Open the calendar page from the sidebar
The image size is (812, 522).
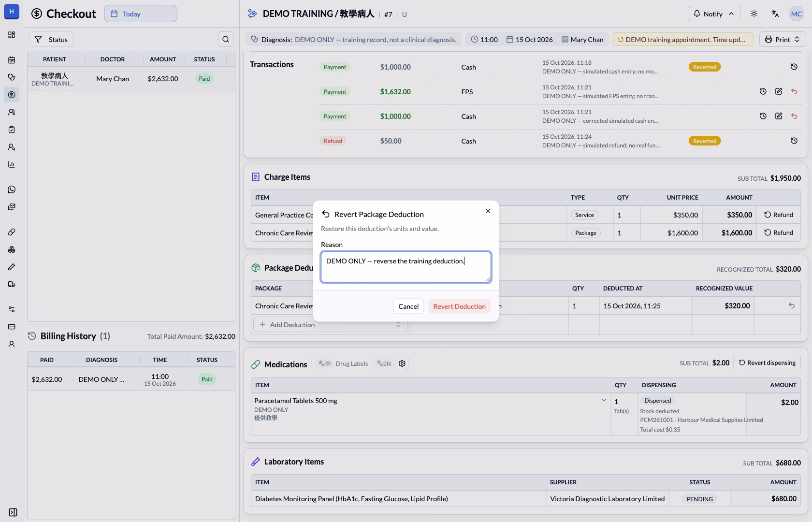click(12, 60)
